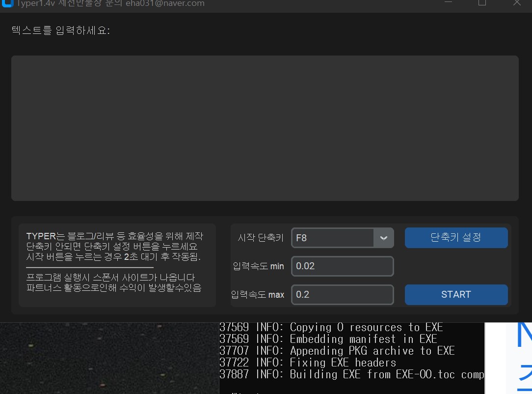
Task: Click the TYPER description text in info panel
Action: (x=114, y=246)
